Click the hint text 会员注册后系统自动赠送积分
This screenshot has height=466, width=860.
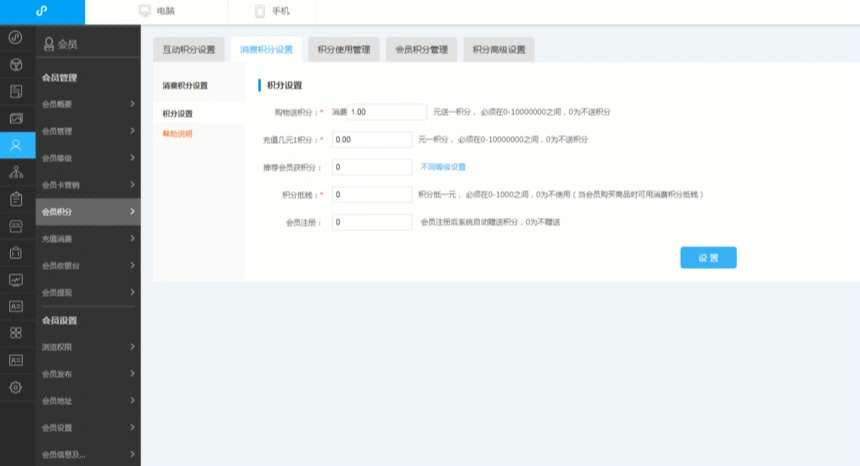tap(490, 222)
